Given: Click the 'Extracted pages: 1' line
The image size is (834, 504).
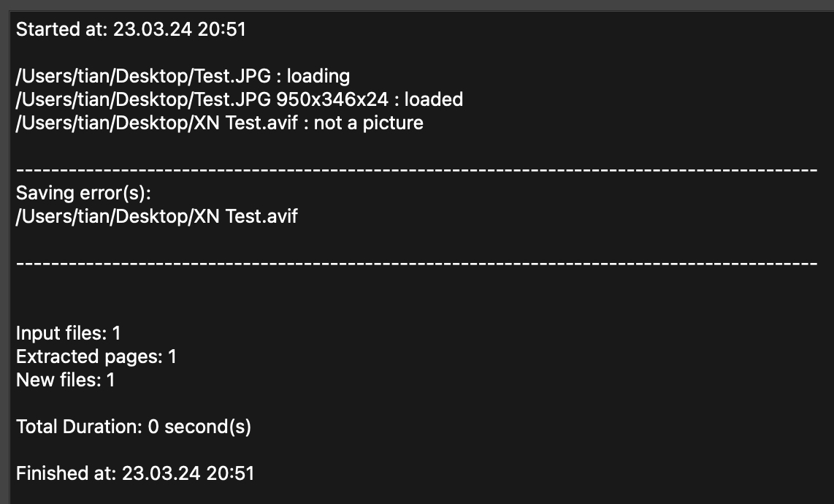Looking at the screenshot, I should pos(96,356).
